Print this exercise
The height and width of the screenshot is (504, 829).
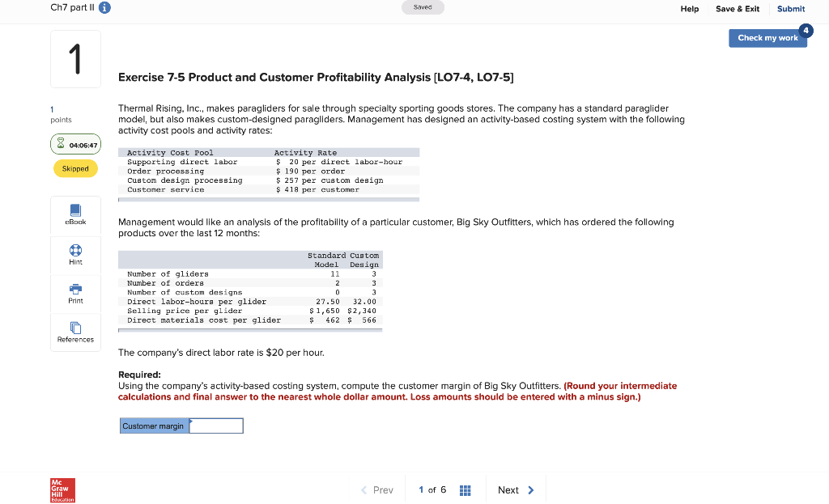pyautogui.click(x=75, y=293)
